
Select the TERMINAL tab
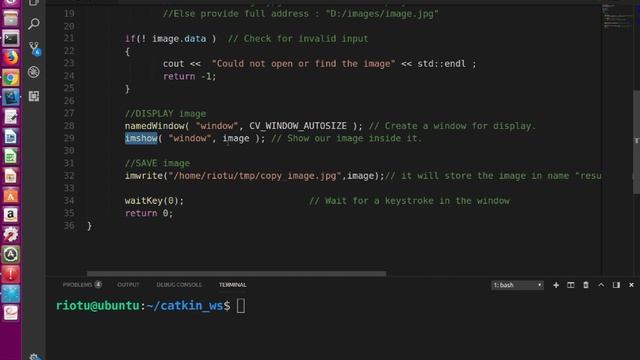pyautogui.click(x=233, y=285)
